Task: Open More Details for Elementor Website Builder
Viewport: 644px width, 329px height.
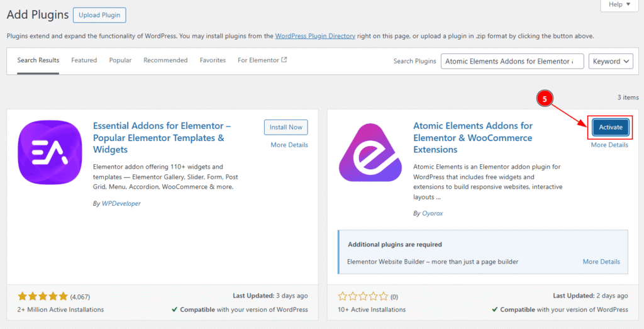Action: click(601, 262)
